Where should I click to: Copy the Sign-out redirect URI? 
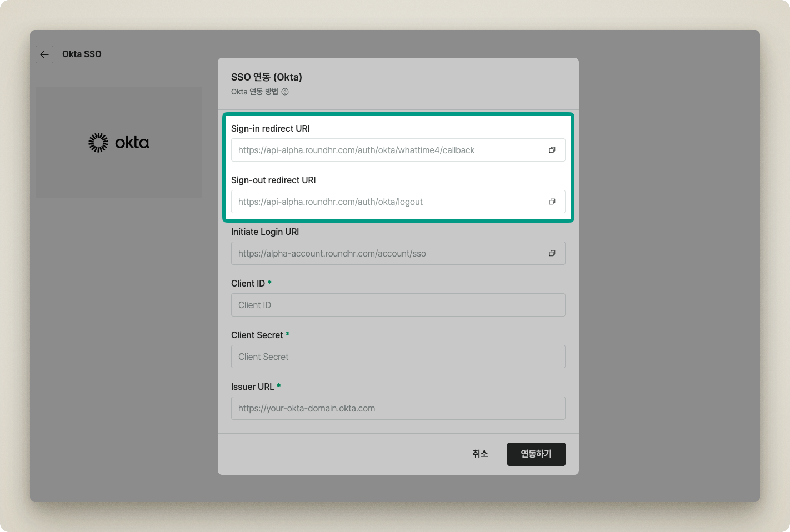[552, 202]
